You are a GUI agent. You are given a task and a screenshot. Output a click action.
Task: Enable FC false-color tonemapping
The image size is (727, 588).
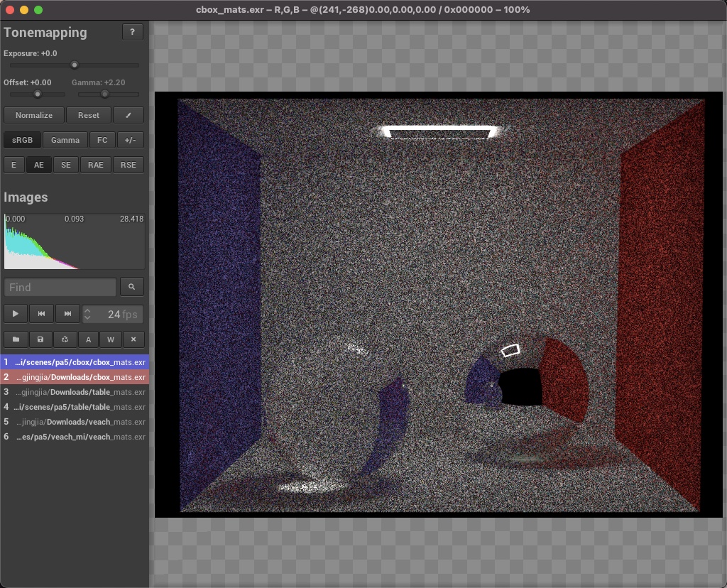[102, 140]
